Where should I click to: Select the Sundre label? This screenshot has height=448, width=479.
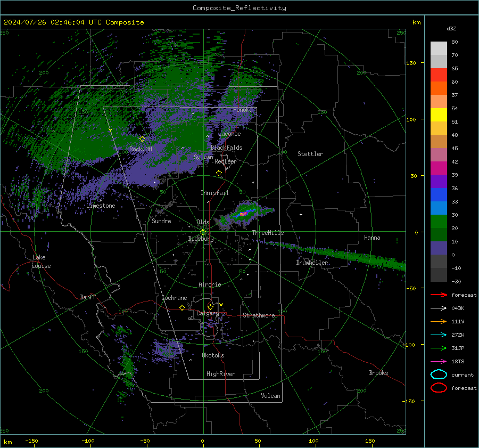click(161, 221)
